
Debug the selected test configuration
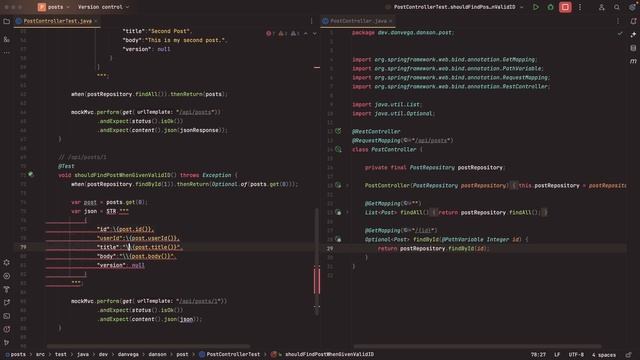pyautogui.click(x=550, y=7)
